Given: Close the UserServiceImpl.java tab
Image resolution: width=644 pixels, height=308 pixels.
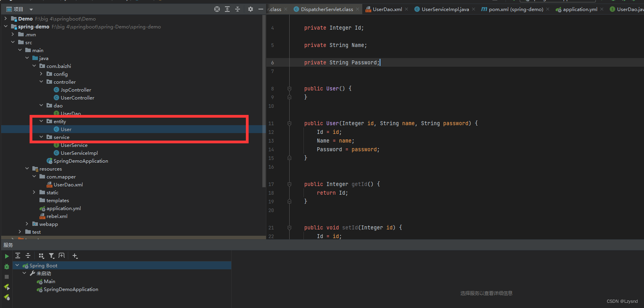Looking at the screenshot, I should 474,9.
